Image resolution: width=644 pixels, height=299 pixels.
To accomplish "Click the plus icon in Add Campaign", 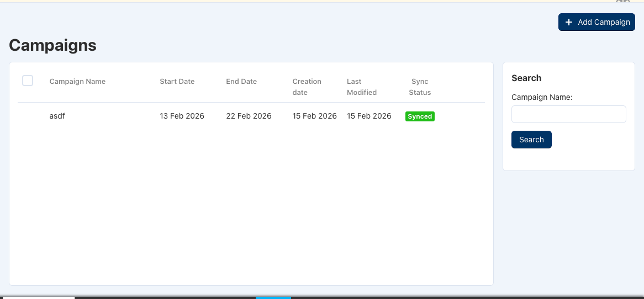I will (x=569, y=22).
